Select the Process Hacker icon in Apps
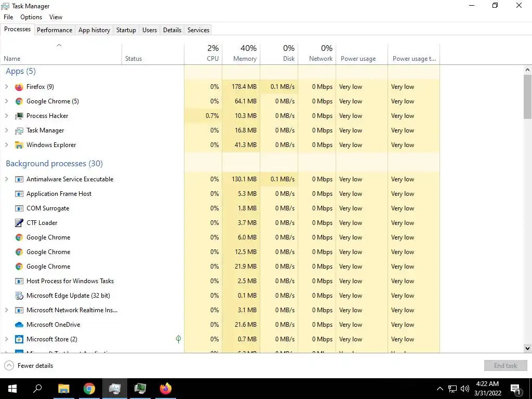 [19, 116]
